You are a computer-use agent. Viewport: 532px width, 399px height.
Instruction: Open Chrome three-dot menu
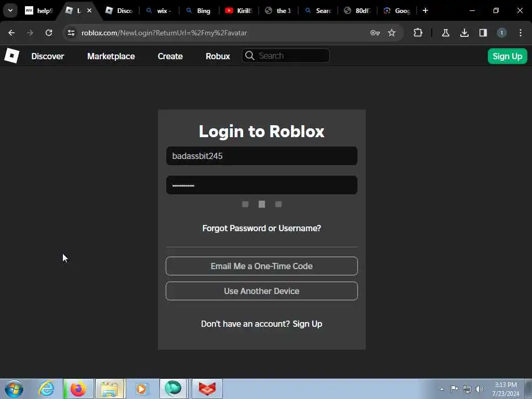point(521,33)
